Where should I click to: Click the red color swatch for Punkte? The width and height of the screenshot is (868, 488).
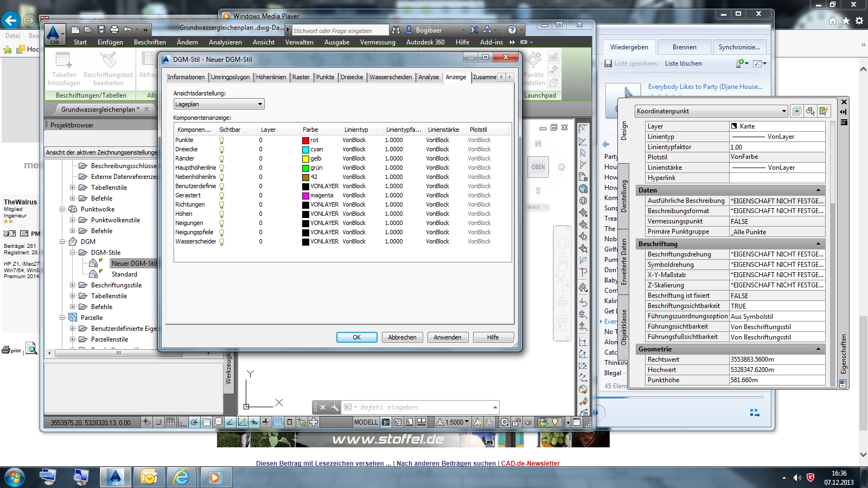point(305,140)
